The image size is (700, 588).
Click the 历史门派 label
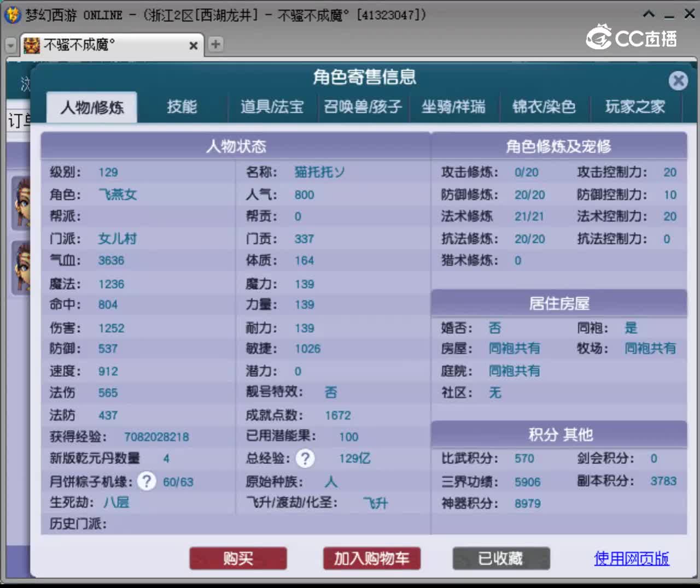(x=78, y=524)
